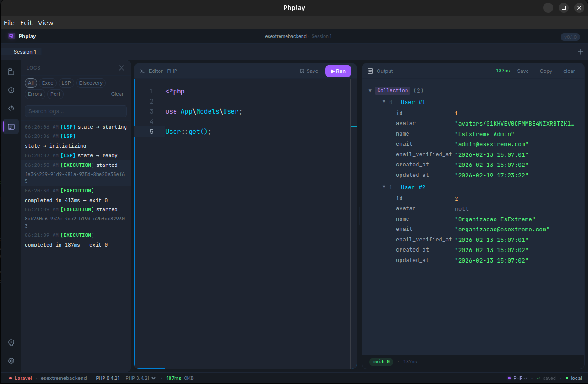
Task: Open the files explorer sidebar icon
Action: tap(11, 71)
